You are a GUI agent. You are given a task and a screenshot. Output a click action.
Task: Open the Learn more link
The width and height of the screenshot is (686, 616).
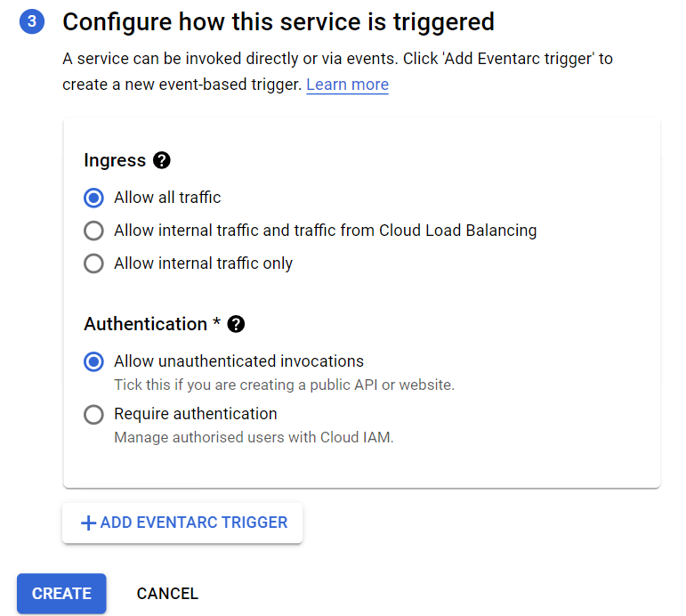pyautogui.click(x=347, y=85)
